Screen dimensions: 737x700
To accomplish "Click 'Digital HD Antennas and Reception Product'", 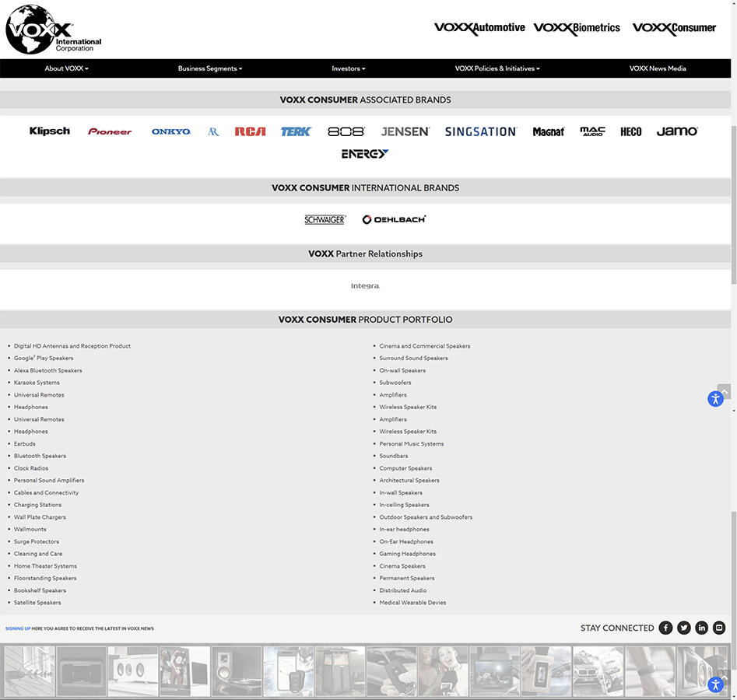I will coord(72,346).
